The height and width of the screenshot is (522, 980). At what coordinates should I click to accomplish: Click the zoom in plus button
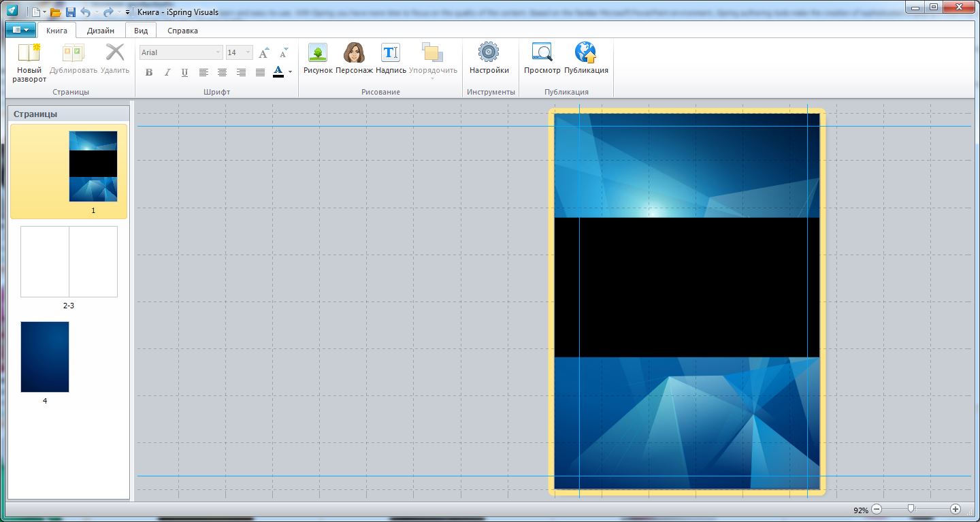[x=955, y=509]
